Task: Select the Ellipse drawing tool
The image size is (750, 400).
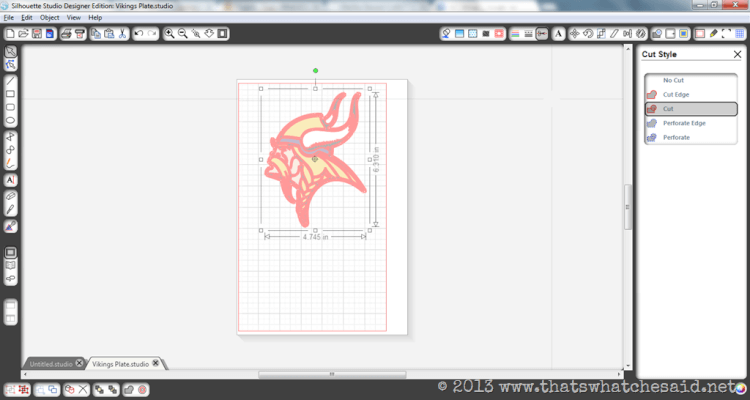Action: pos(11,121)
